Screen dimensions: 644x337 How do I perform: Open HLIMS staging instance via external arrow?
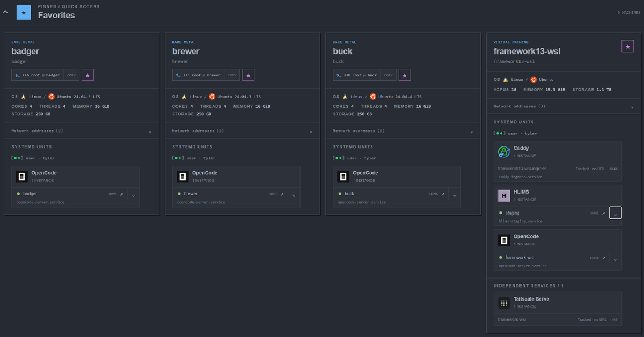point(603,214)
